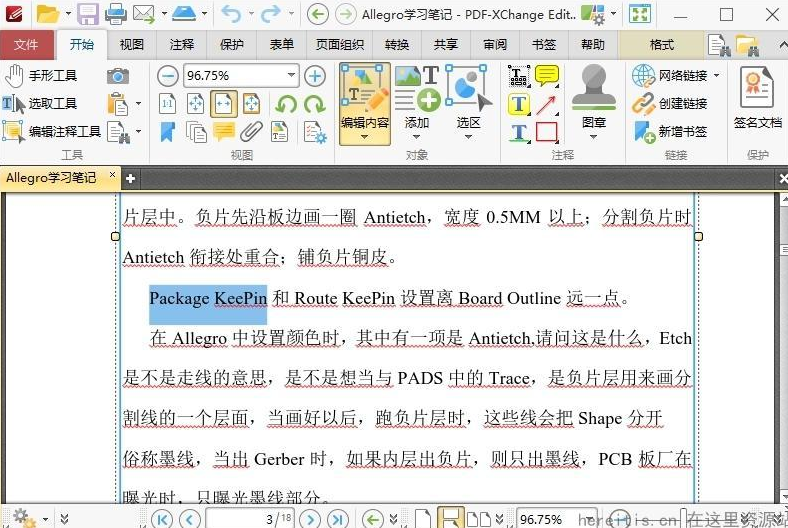
Task: Toggle the Thumbnails pane icon
Action: 195,133
